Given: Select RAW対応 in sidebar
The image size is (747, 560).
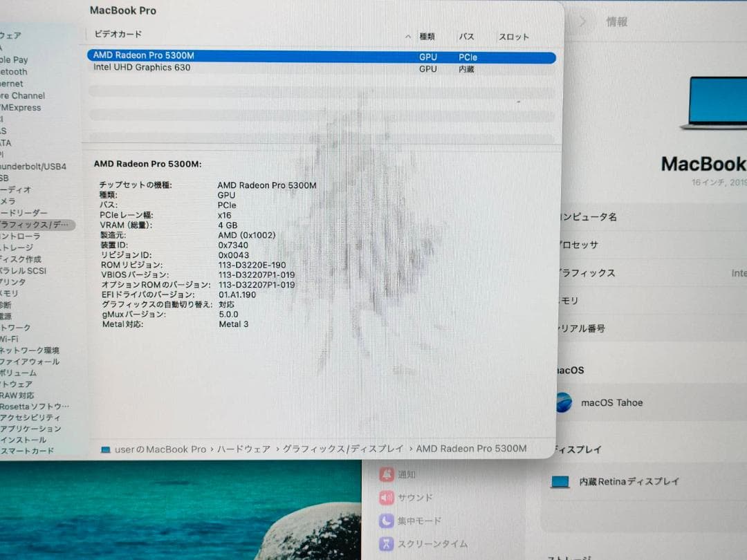Looking at the screenshot, I should [x=17, y=395].
